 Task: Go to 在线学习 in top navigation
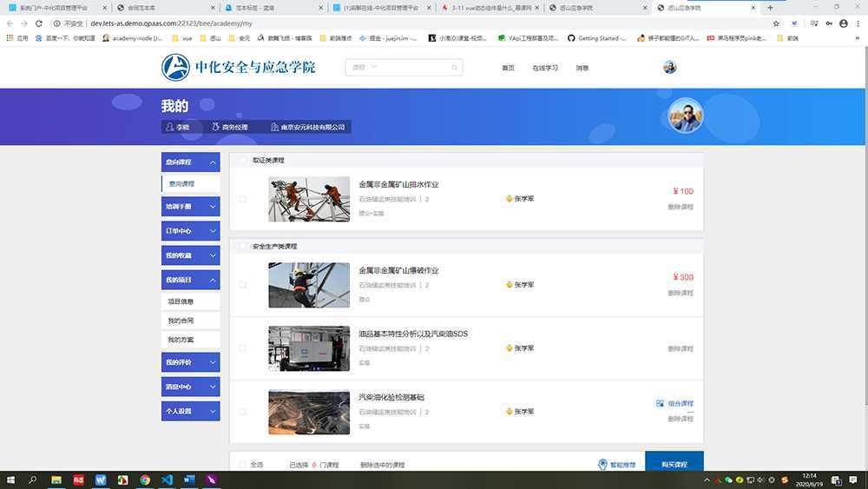(544, 68)
